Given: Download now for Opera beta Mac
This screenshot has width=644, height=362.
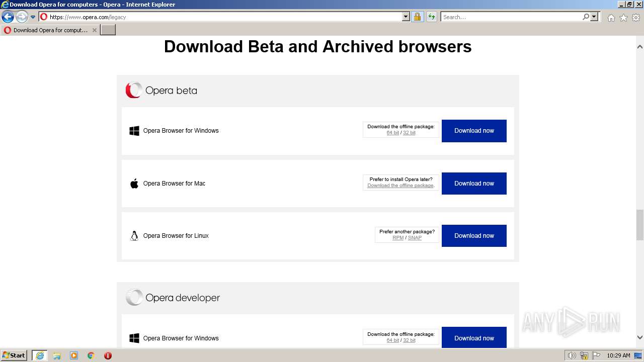Looking at the screenshot, I should click(x=474, y=184).
